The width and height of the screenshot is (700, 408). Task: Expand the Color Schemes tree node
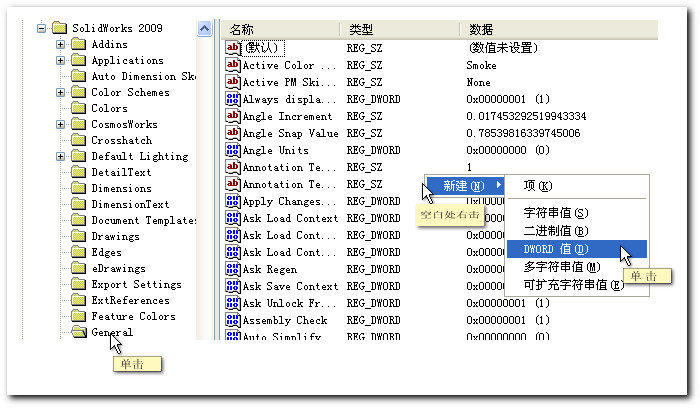pos(60,92)
